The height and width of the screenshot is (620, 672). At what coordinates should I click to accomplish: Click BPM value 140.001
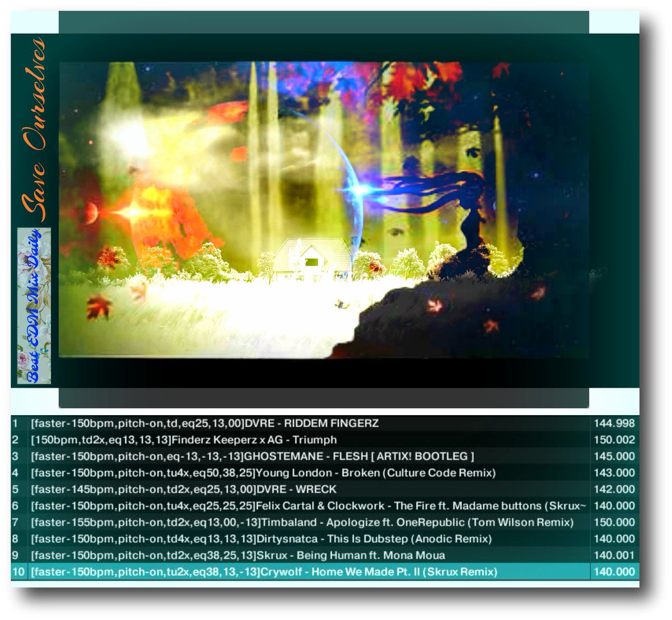pos(614,556)
